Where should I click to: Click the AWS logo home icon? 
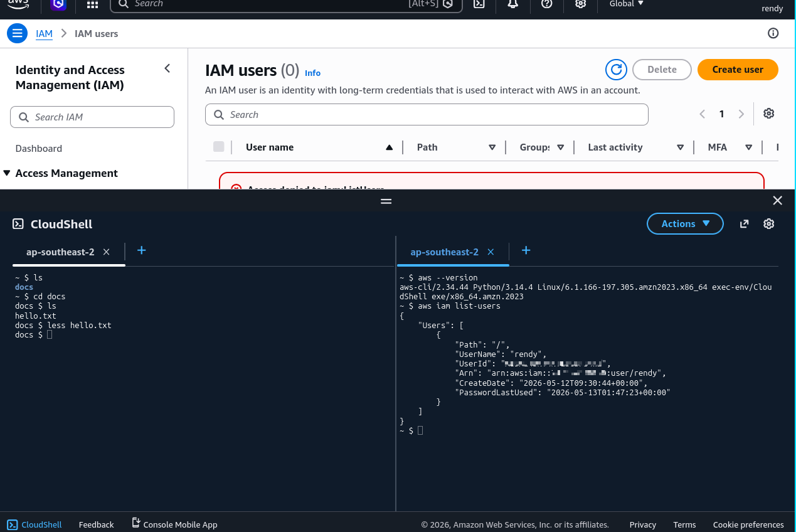[18, 3]
